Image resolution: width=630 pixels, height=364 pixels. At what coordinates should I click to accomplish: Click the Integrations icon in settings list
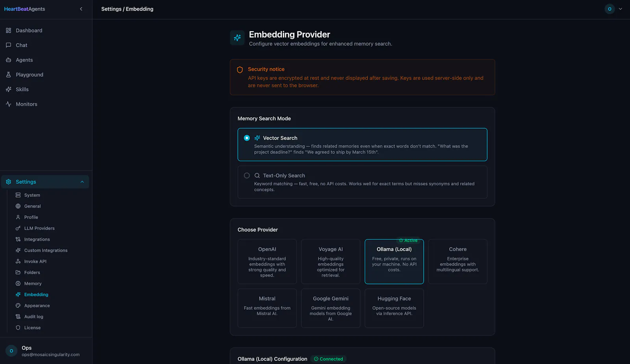coord(18,239)
